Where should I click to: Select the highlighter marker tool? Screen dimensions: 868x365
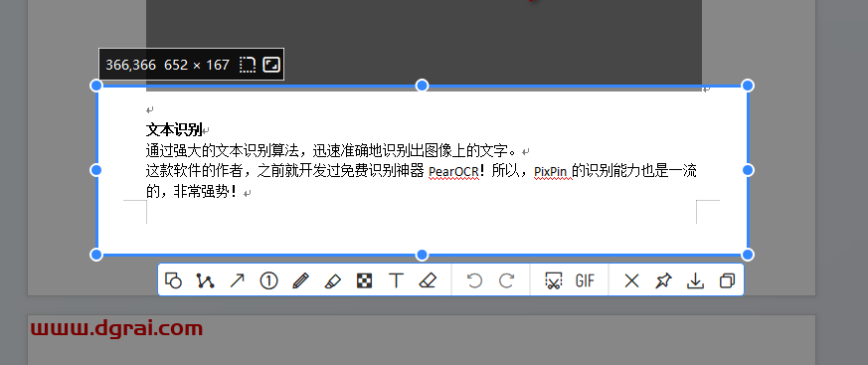[x=332, y=280]
